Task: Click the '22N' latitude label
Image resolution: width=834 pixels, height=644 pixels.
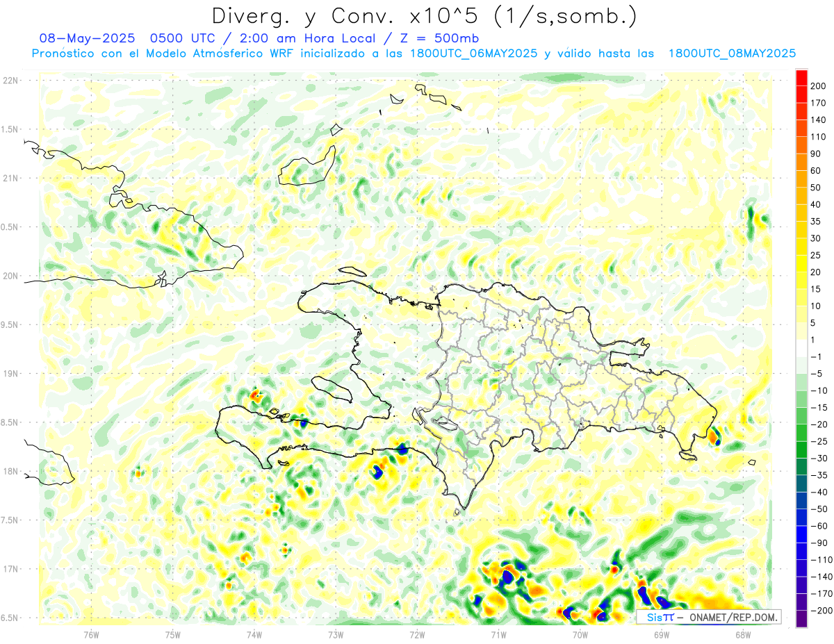Action: (x=10, y=81)
